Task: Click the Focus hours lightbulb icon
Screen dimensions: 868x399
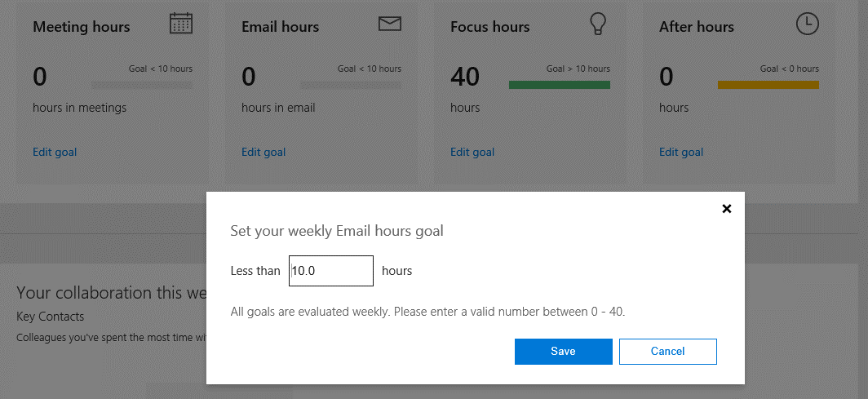Action: pos(599,24)
